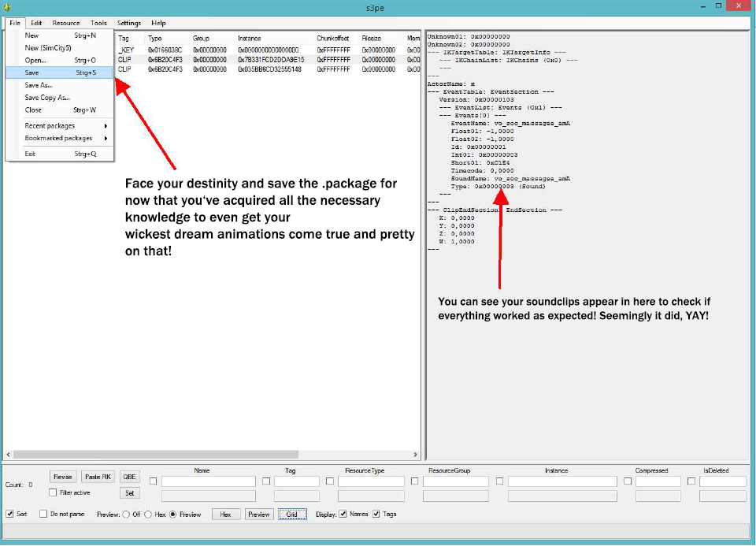Select the Hex preview radio button
This screenshot has width=756, height=546.
pyautogui.click(x=149, y=514)
